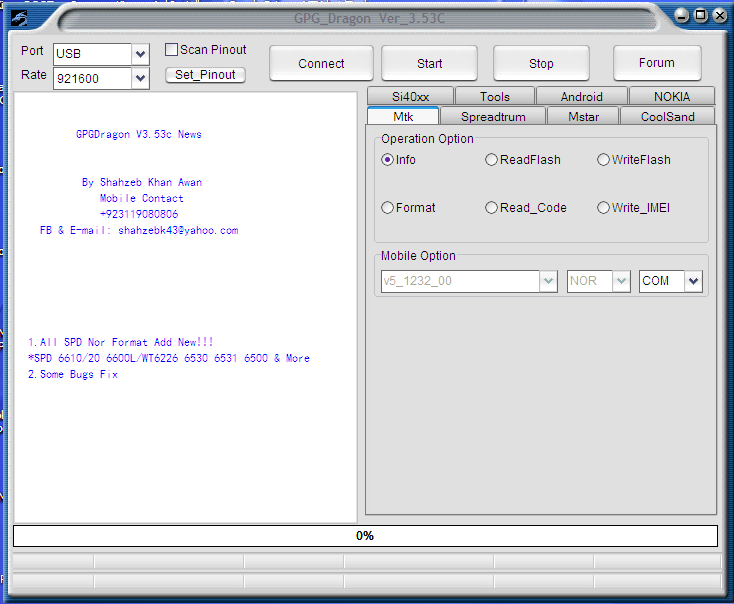Click the Set_Pinout button
Image resolution: width=734 pixels, height=604 pixels.
pos(205,75)
